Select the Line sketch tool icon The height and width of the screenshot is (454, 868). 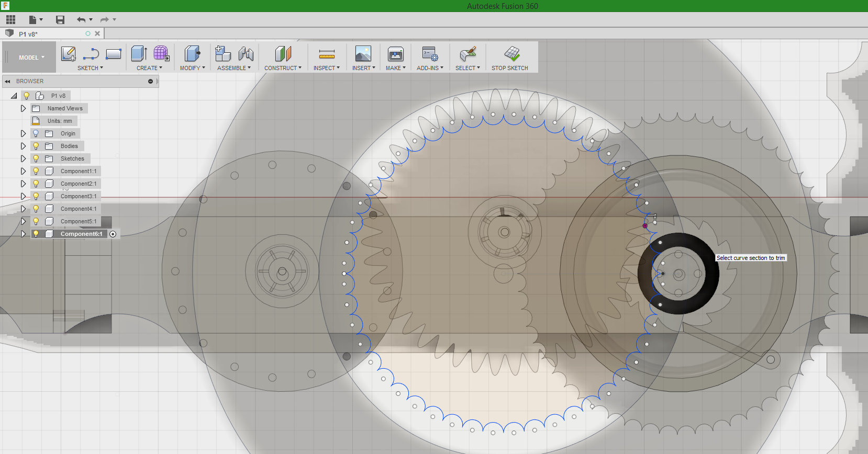coord(91,53)
